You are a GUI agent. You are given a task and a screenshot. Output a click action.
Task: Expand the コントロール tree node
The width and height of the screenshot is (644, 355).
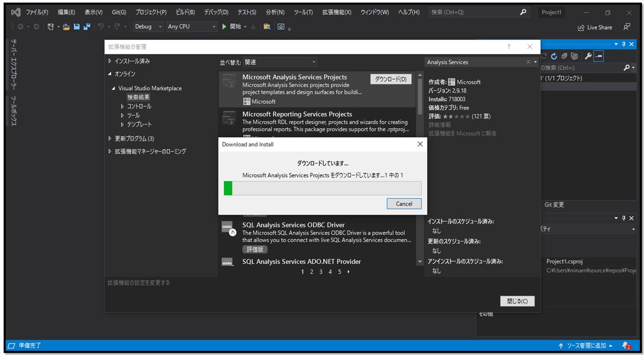click(x=123, y=106)
